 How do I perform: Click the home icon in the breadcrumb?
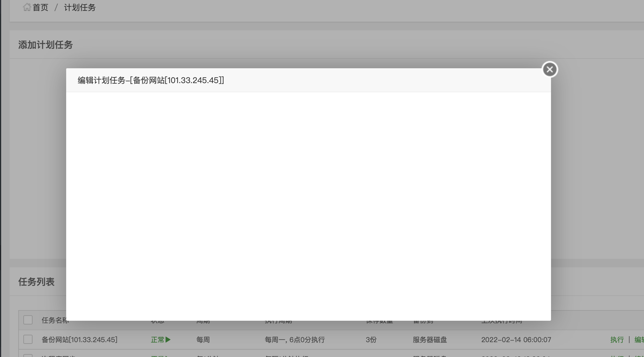click(27, 7)
